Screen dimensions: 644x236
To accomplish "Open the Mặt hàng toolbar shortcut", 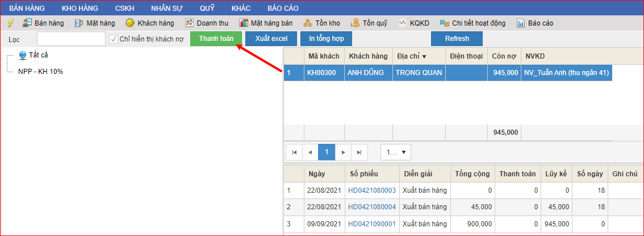I will (x=95, y=23).
